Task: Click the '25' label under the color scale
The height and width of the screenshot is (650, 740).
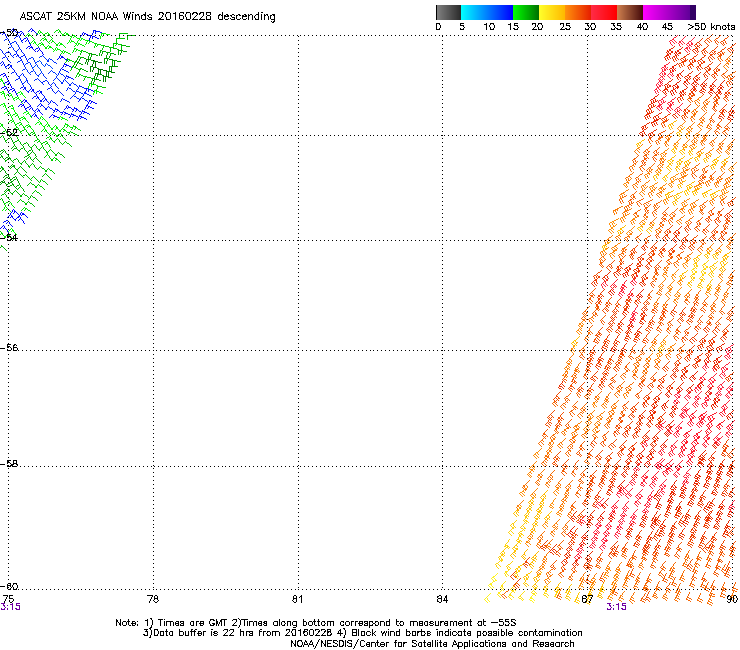Action: [565, 27]
